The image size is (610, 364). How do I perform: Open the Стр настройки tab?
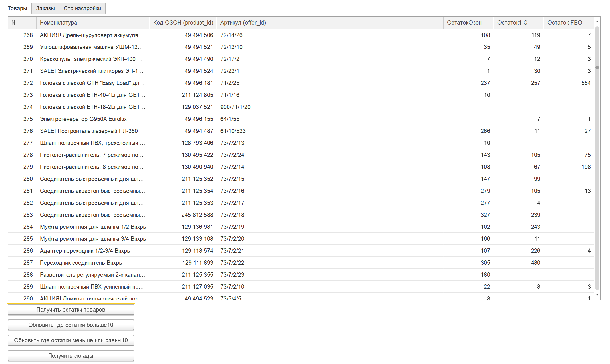(82, 8)
